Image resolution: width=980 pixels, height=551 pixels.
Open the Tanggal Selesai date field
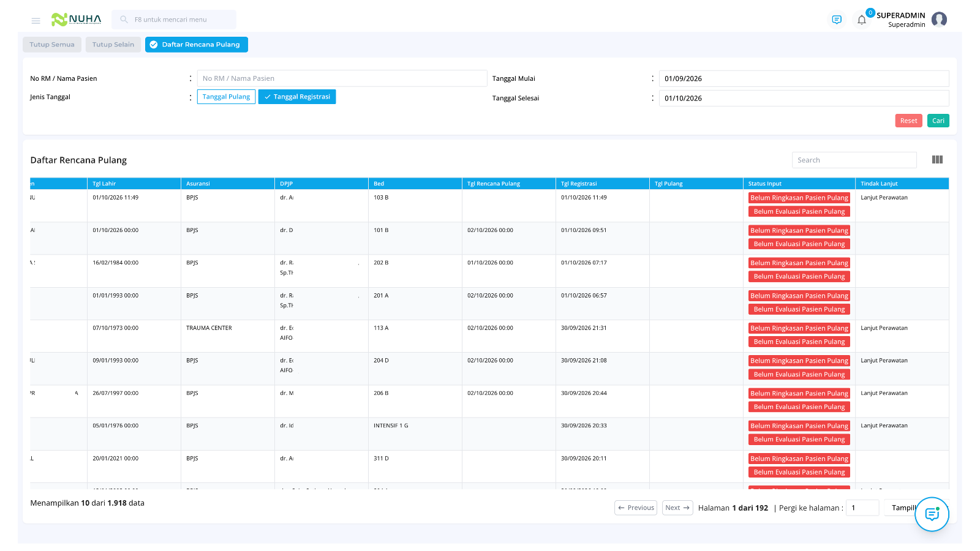(804, 98)
